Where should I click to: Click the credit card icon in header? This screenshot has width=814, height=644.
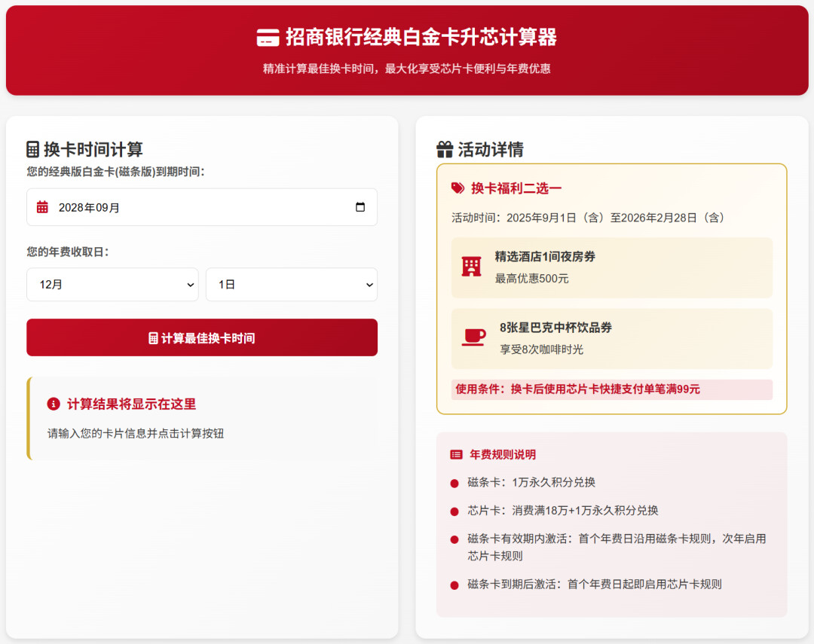pos(268,37)
